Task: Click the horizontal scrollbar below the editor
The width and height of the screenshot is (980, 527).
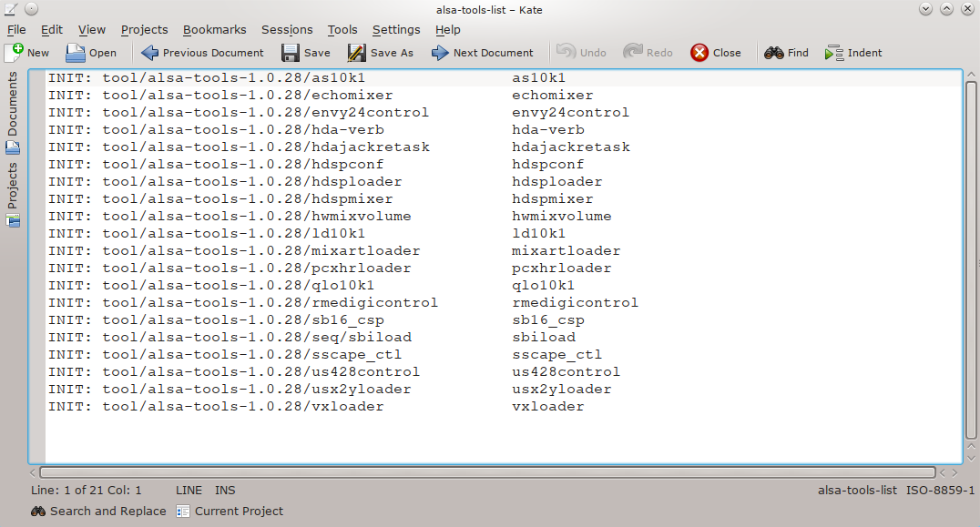Action: (x=487, y=472)
